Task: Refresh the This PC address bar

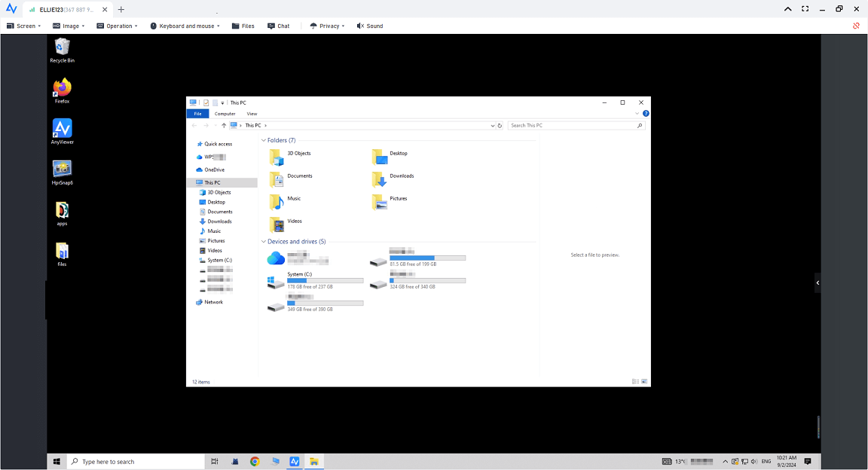Action: pyautogui.click(x=500, y=126)
